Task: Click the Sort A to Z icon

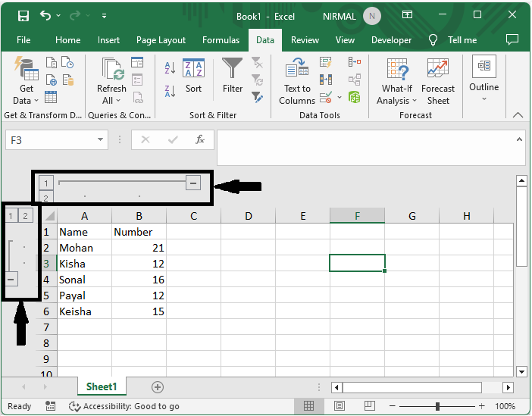Action: point(170,70)
